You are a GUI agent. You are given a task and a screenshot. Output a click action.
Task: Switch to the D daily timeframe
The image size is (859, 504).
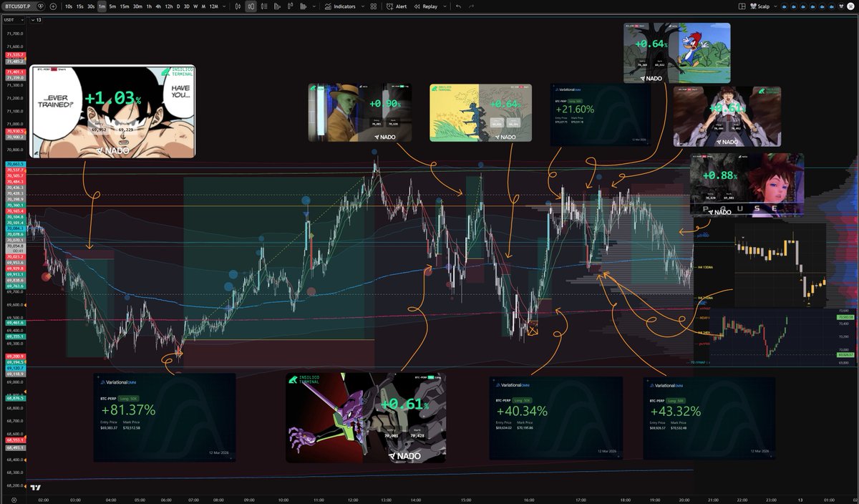click(178, 6)
